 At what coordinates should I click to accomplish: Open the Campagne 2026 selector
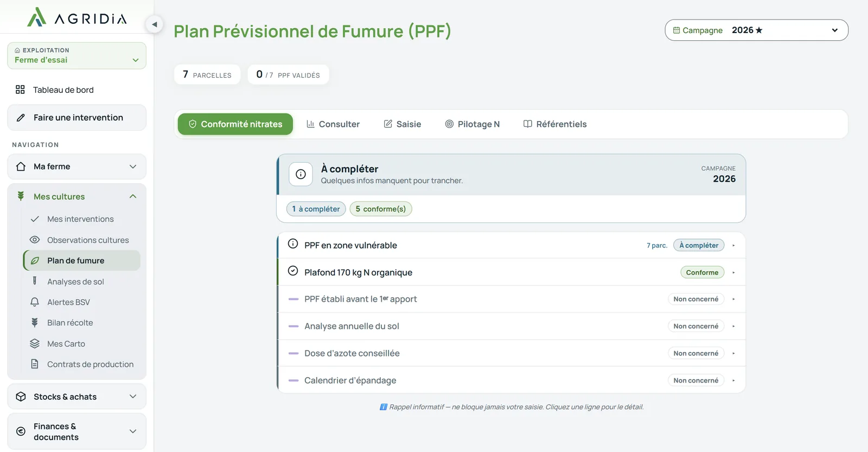(x=756, y=30)
